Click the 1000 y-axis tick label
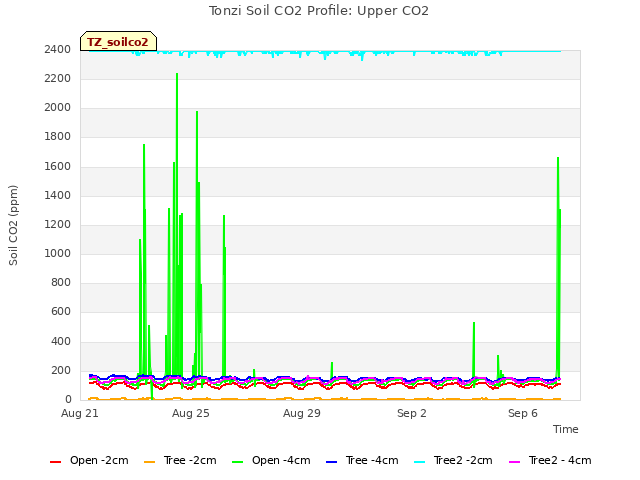Image resolution: width=640 pixels, height=480 pixels. [x=58, y=253]
